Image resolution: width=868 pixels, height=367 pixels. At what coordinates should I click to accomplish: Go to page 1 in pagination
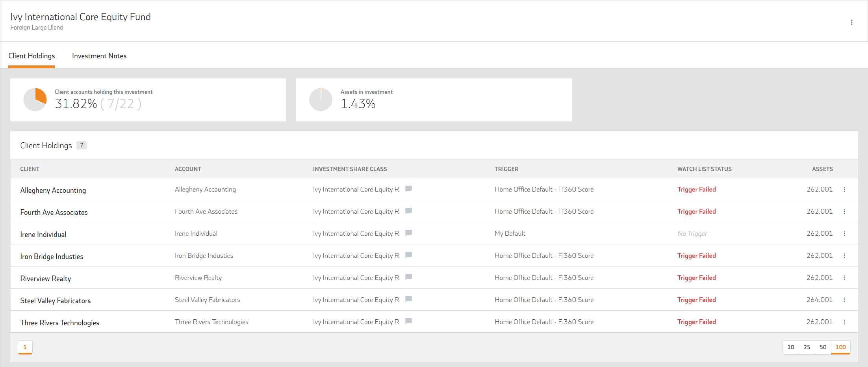tap(25, 347)
